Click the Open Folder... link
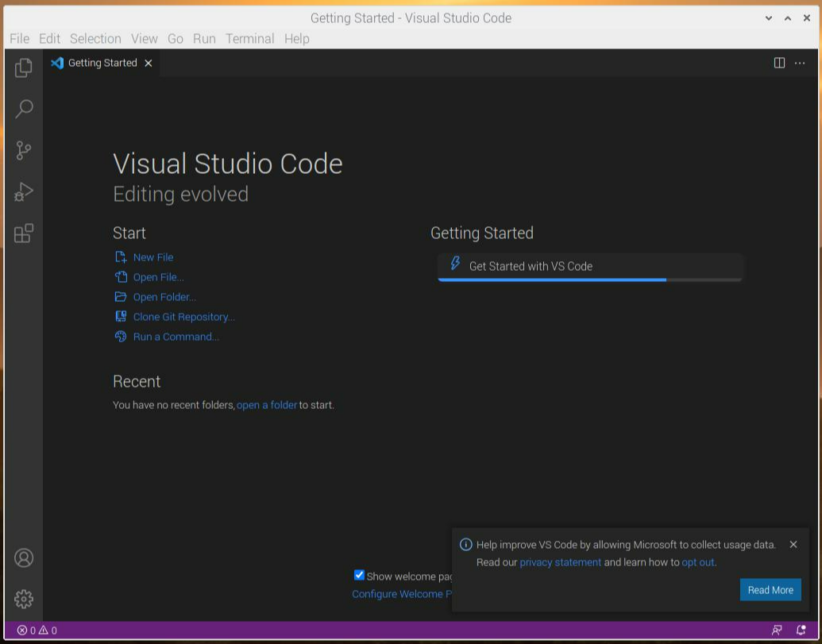822x644 pixels. click(164, 297)
